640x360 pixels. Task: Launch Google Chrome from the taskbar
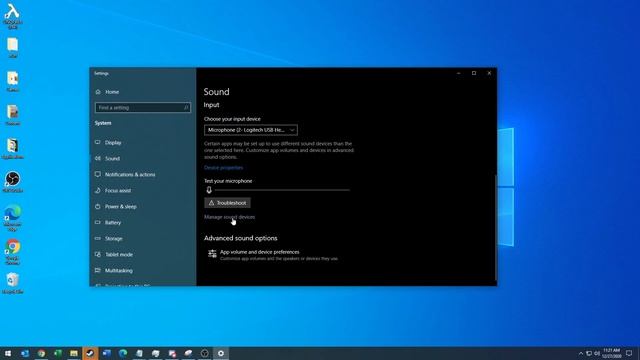[x=41, y=353]
